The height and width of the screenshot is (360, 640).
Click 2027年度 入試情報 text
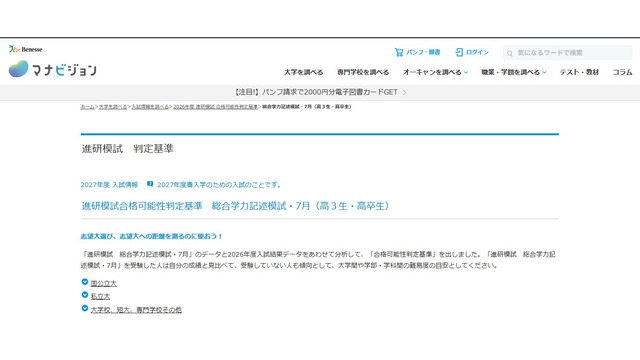pyautogui.click(x=109, y=185)
